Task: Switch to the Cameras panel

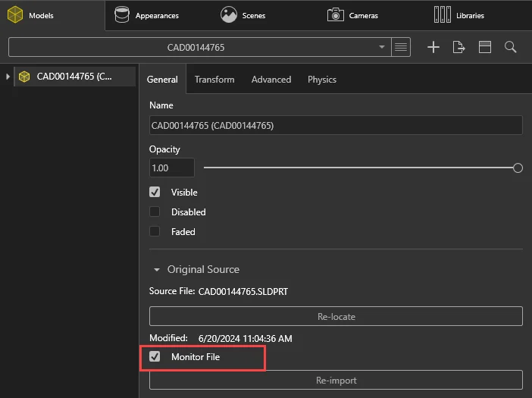Action: pos(352,15)
